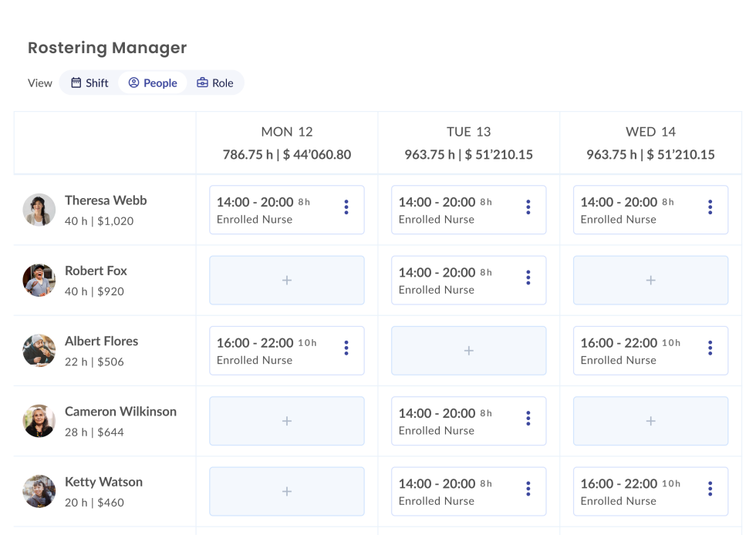
Task: Open options for Ketty Watson's Wednesday shift
Action: pyautogui.click(x=710, y=489)
